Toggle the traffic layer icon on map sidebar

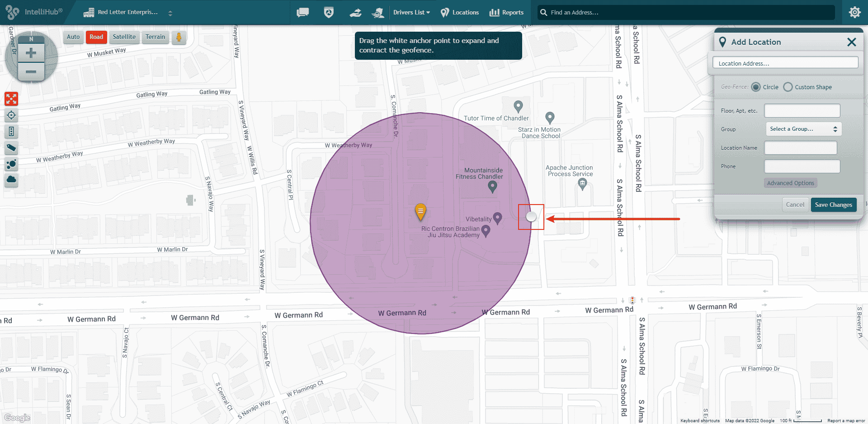tap(11, 132)
